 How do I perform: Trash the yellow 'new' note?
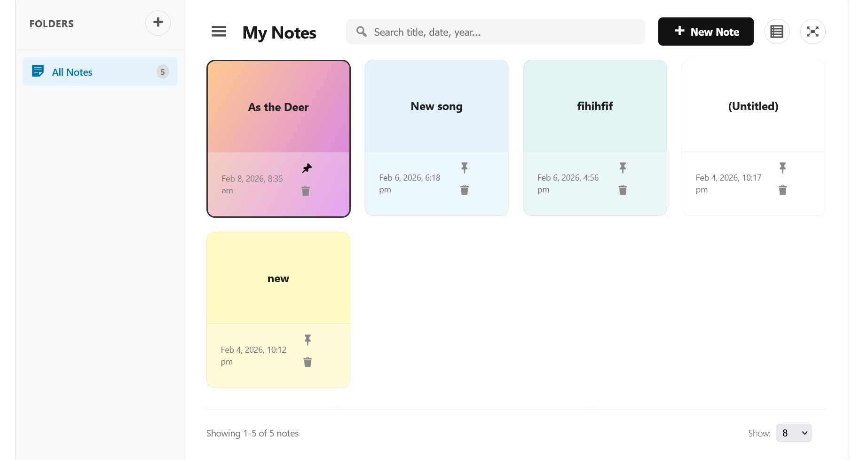tap(308, 362)
